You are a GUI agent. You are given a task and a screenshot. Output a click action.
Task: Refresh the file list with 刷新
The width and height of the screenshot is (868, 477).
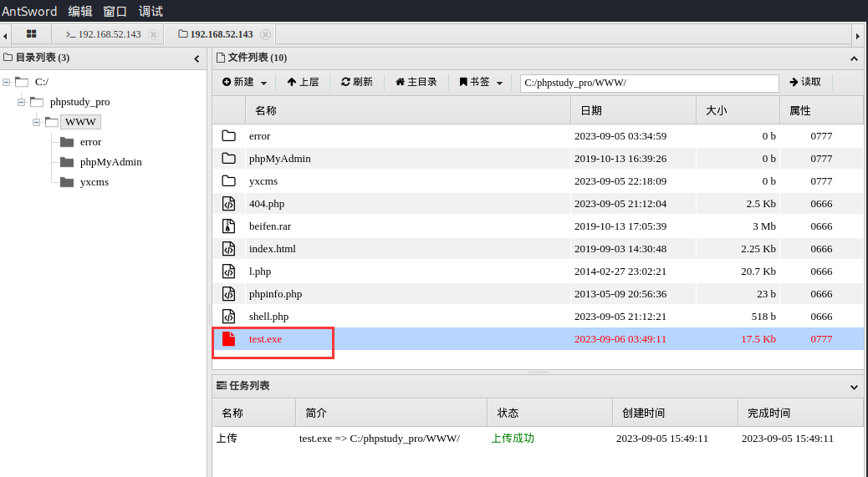[356, 82]
